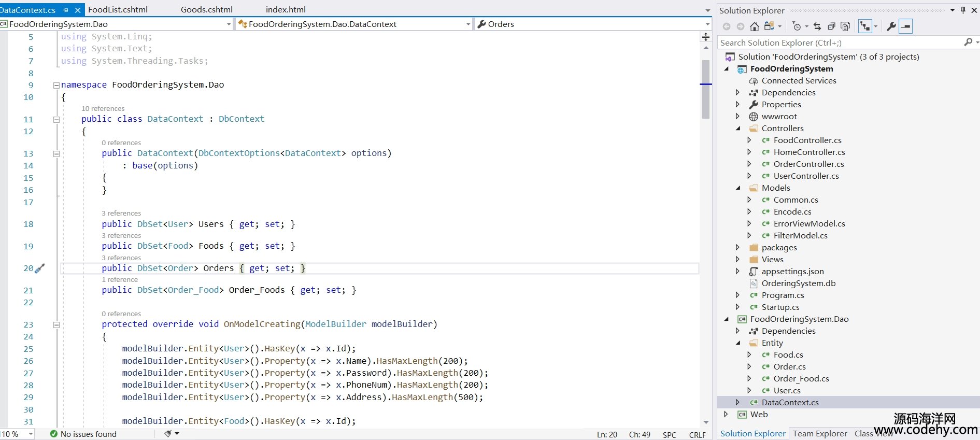Image resolution: width=980 pixels, height=440 pixels.
Task: Click in Search Solution Explorer field
Action: 840,42
